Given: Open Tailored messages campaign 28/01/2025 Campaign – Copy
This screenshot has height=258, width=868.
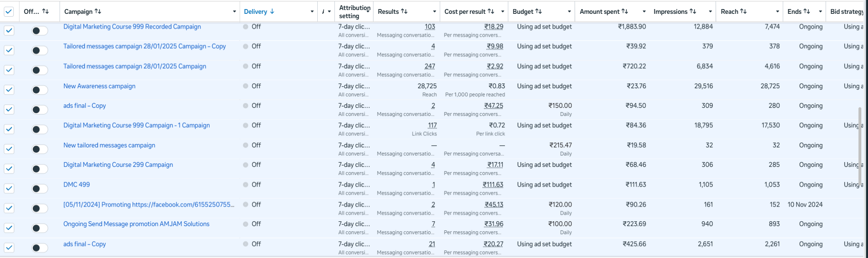Looking at the screenshot, I should (144, 46).
